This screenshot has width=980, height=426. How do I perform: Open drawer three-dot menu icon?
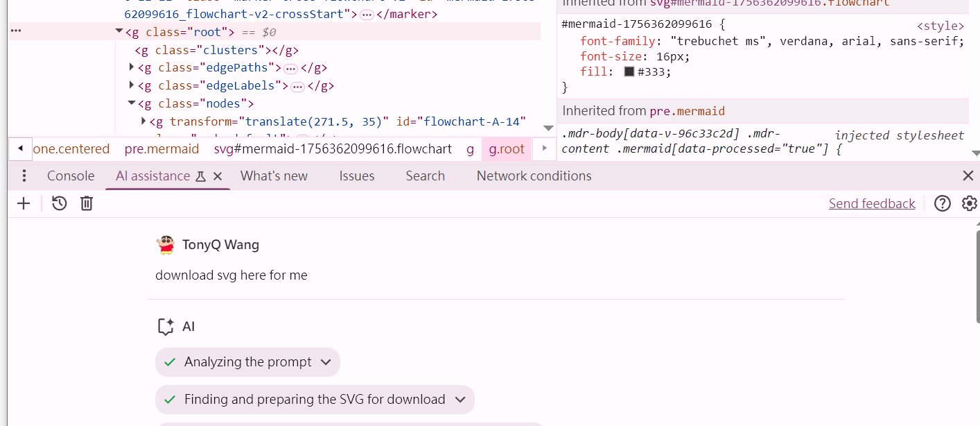tap(24, 176)
